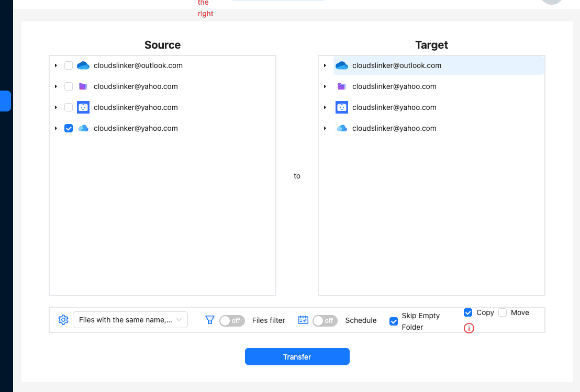
Task: Select Target light cloud yahoo account text
Action: [x=394, y=128]
